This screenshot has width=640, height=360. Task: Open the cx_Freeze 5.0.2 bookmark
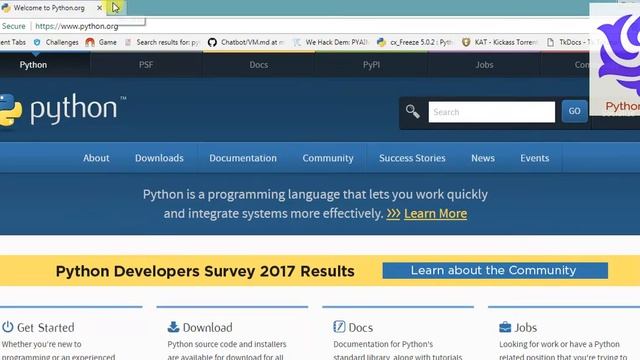tap(414, 42)
